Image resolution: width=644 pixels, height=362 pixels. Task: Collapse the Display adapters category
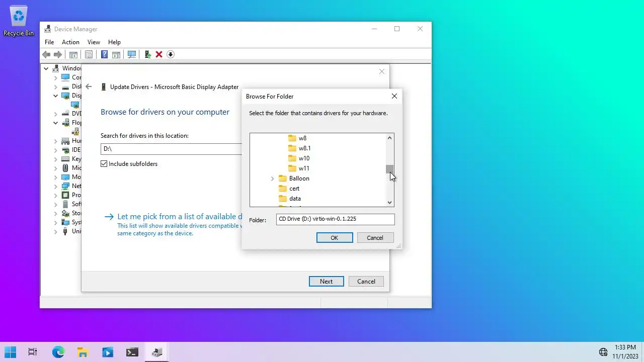tap(56, 96)
